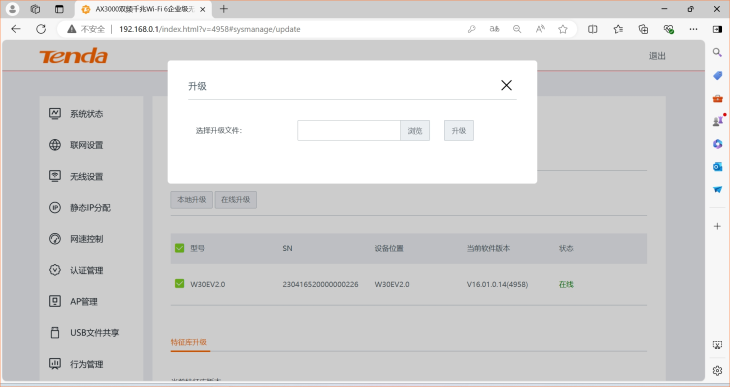Open 静态IP分配 IP icon
Viewport: 730px width, 387px height.
click(55, 207)
